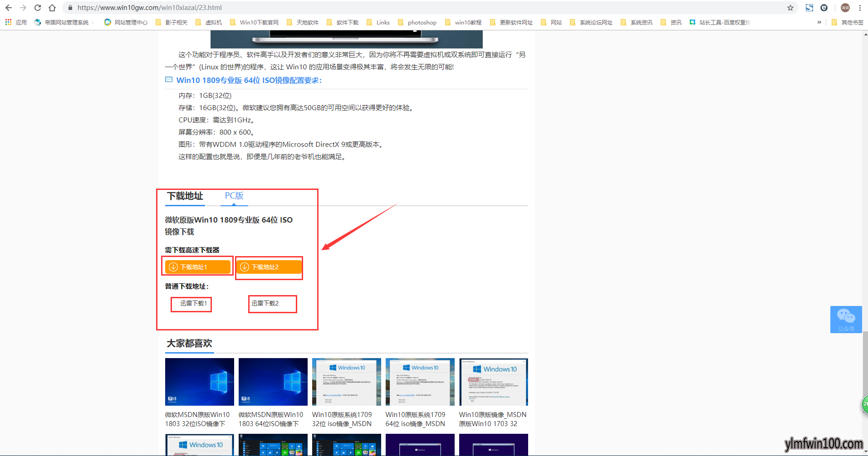Open the Links bookmark folder
Screen dimensions: 868x456
(378, 22)
